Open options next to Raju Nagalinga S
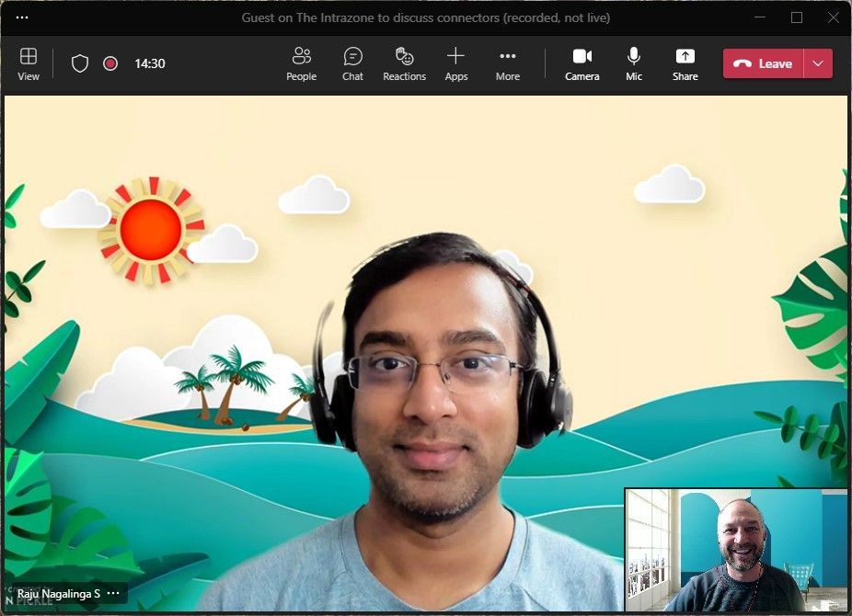Image resolution: width=852 pixels, height=616 pixels. [x=113, y=593]
